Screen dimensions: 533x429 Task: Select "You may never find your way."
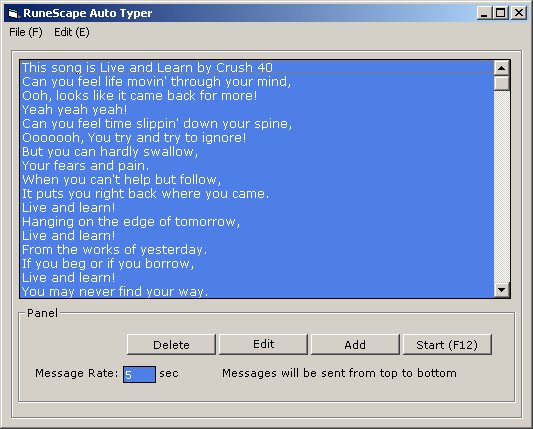pyautogui.click(x=257, y=291)
